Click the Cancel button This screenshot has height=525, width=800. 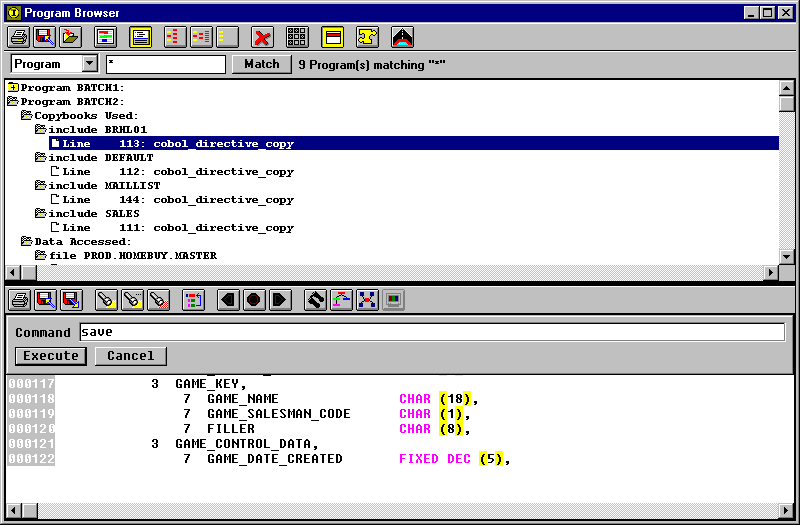[131, 356]
